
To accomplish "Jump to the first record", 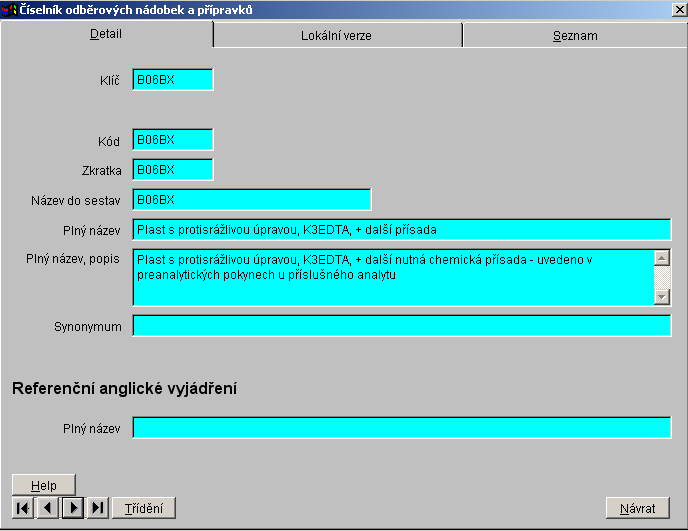I will (23, 508).
